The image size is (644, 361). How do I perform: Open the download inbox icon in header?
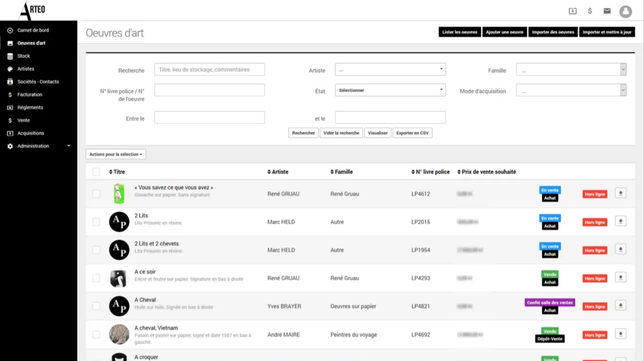coord(573,11)
